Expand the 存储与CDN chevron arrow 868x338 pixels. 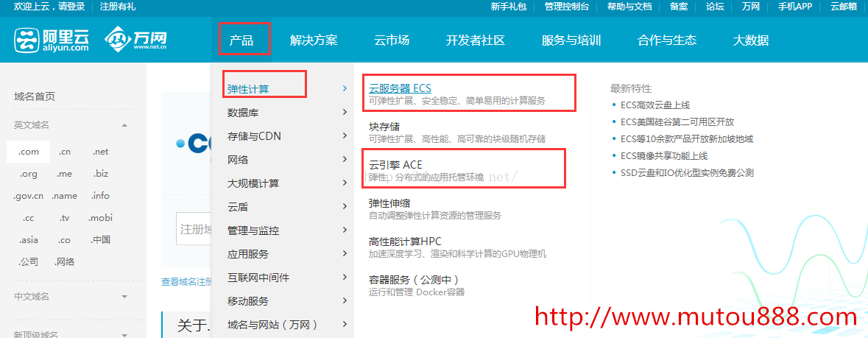345,135
